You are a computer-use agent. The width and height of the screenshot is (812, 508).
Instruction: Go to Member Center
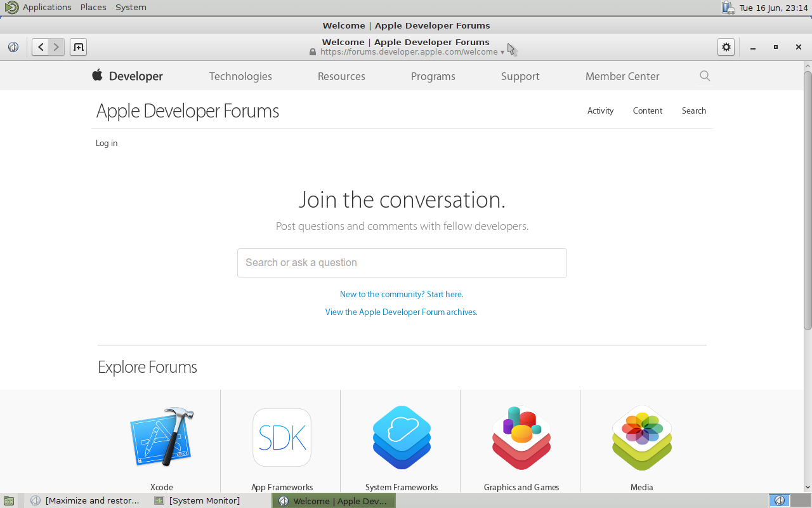coord(622,76)
